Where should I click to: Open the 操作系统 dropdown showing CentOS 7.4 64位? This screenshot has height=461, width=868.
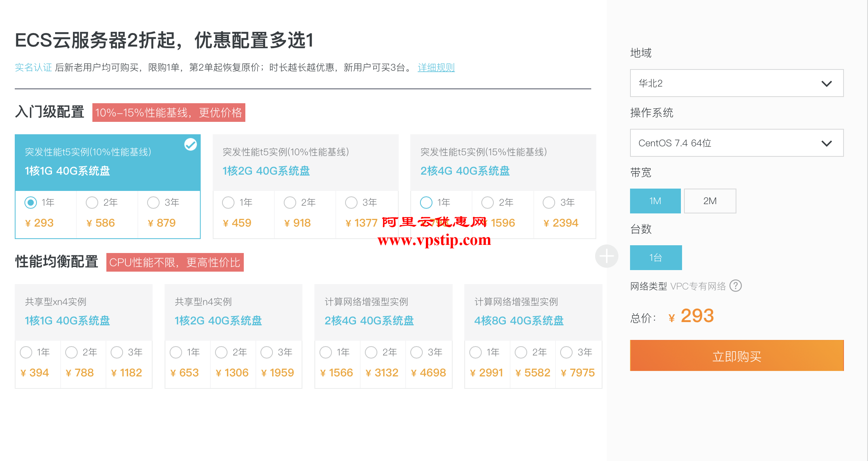tap(737, 143)
